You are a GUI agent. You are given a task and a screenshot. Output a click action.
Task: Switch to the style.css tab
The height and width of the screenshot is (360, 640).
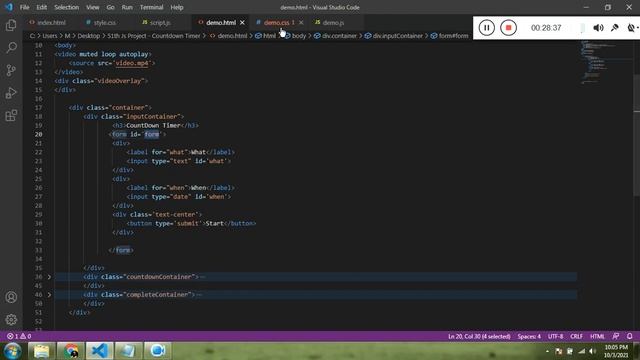click(104, 22)
